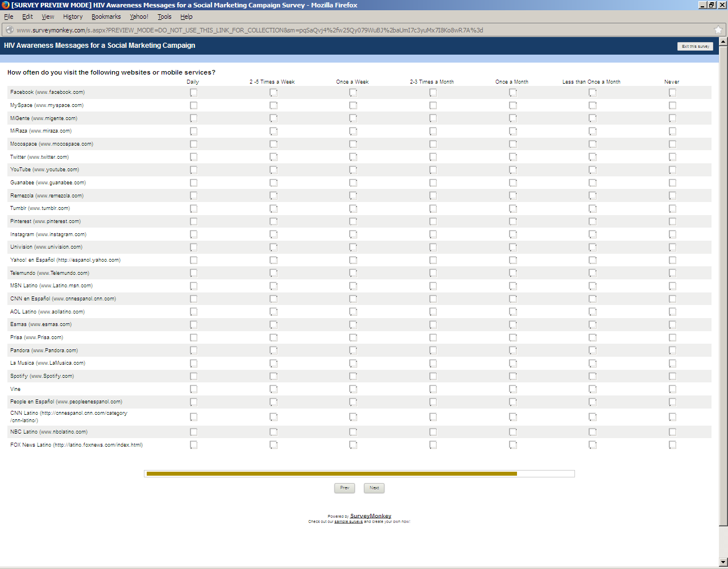Check Never for Mocospace
The image size is (728, 569).
(x=672, y=144)
